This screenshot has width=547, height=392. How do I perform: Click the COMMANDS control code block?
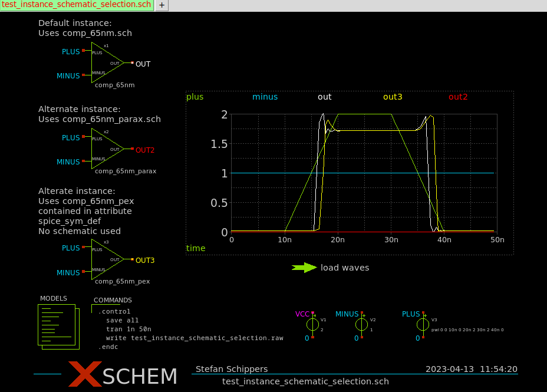coord(190,329)
